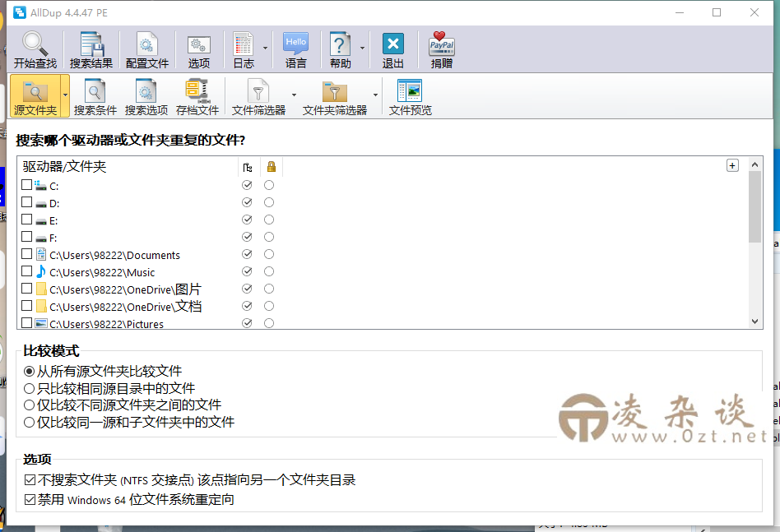Expand the 文件夹筛选器 dropdown arrow

(x=375, y=95)
